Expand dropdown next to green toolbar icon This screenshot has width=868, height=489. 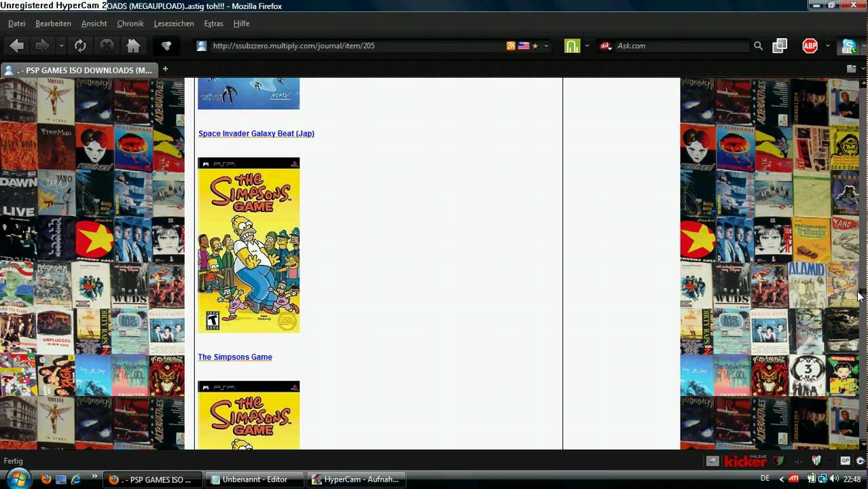coord(587,46)
